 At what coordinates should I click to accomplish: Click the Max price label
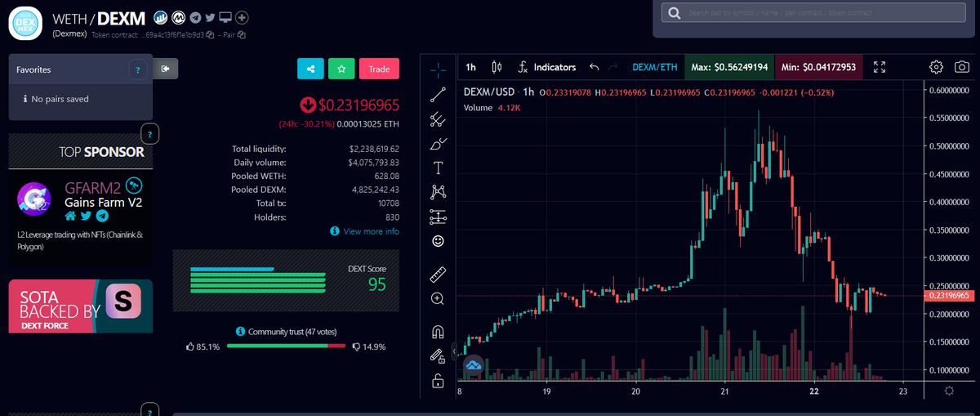click(729, 67)
